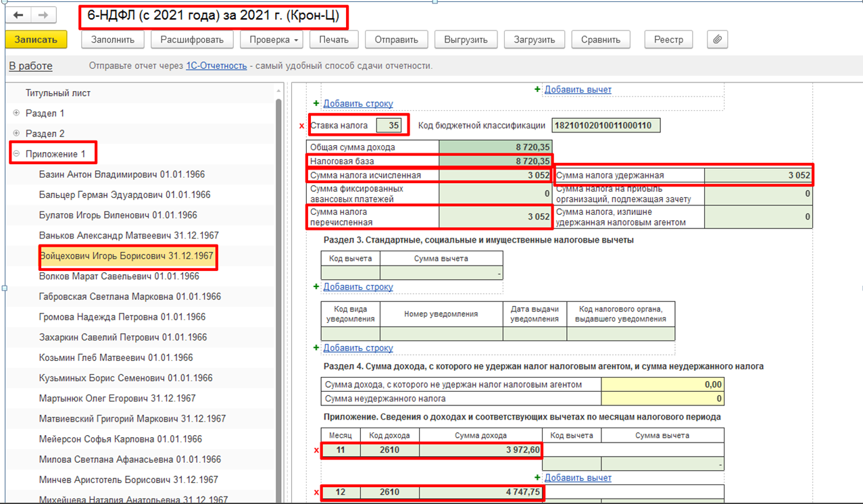Click the forward navigation arrow
863x504 pixels.
[43, 16]
